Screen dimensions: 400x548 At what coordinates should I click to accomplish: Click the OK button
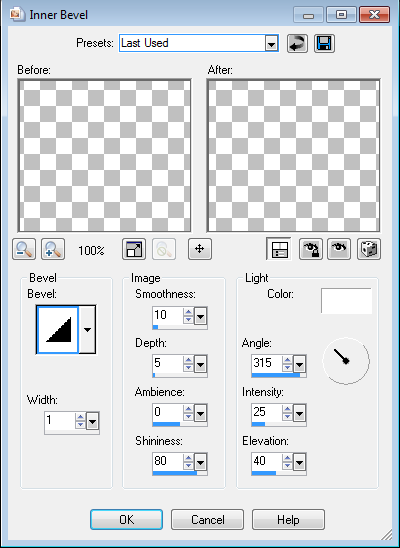click(126, 520)
